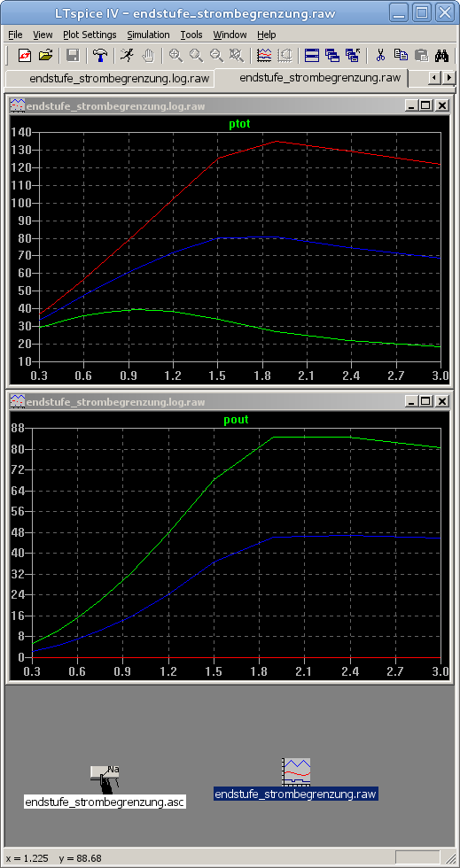Screen dimensions: 460x868
Task: Tile windows with the toolbar icon
Action: tap(312, 55)
